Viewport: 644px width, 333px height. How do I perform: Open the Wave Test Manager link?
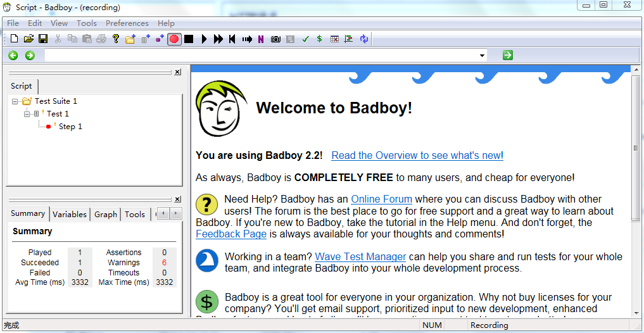tap(360, 257)
